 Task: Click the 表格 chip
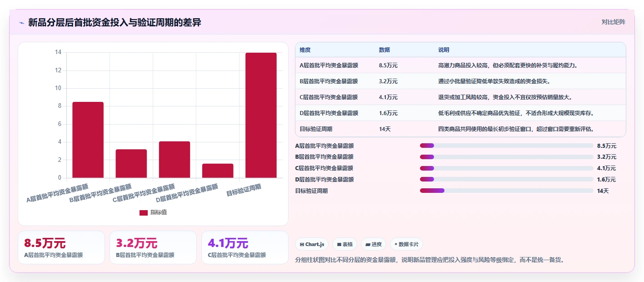click(x=345, y=244)
